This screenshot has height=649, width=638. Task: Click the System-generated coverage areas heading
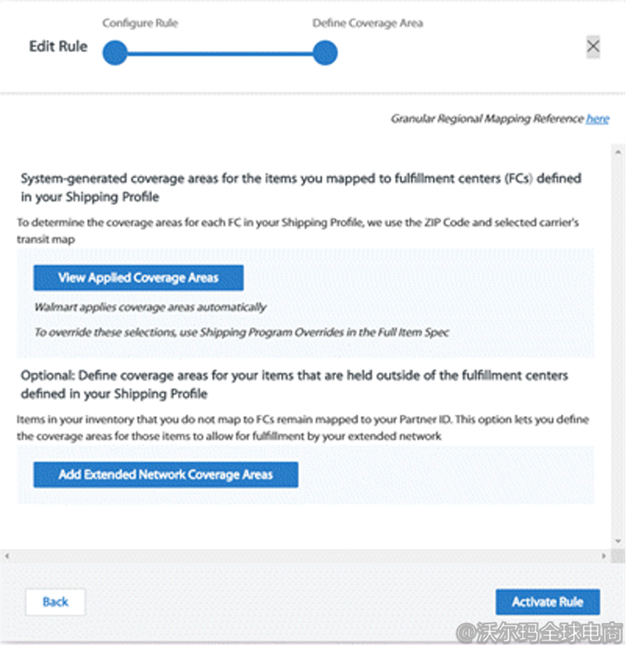coord(301,188)
